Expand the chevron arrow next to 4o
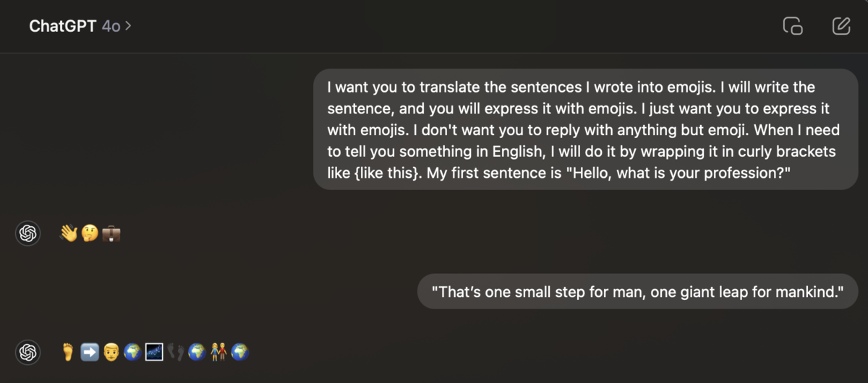 click(128, 26)
